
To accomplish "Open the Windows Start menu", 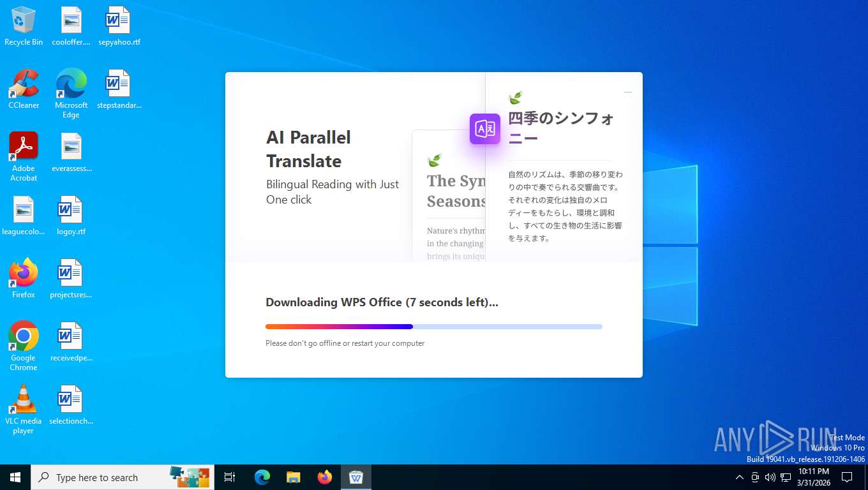I will 15,477.
